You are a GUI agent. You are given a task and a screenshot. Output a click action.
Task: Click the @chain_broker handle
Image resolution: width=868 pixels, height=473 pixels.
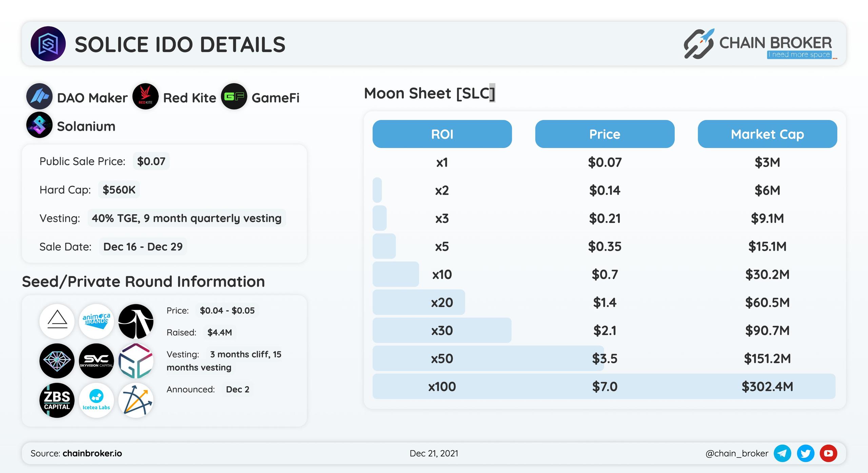(737, 453)
